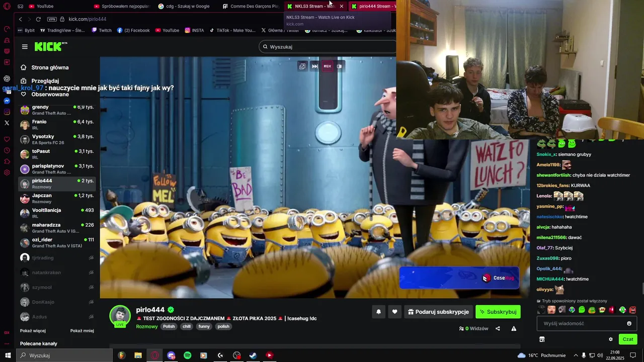Open ChatGPT in Opera sidebar
The width and height of the screenshot is (644, 362).
(7, 78)
